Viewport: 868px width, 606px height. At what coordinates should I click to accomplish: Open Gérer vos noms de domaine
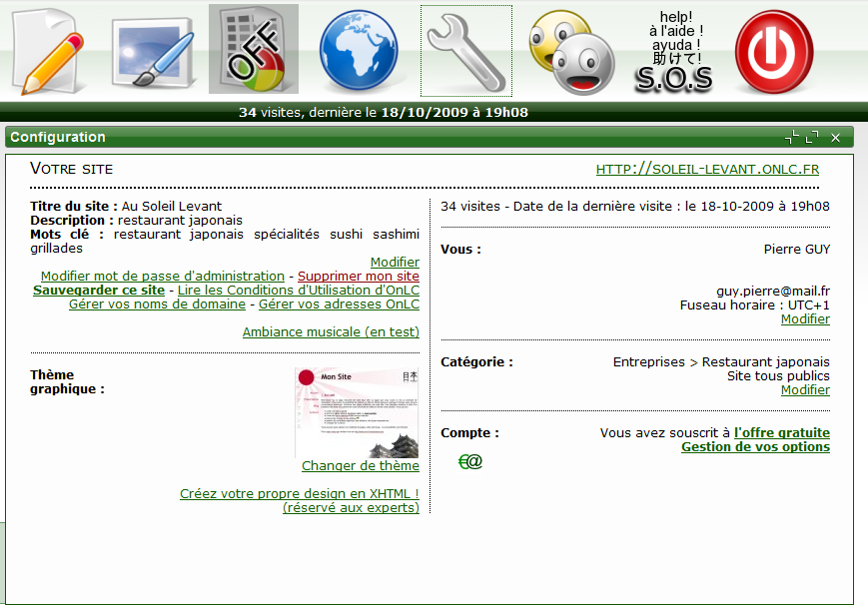(157, 303)
